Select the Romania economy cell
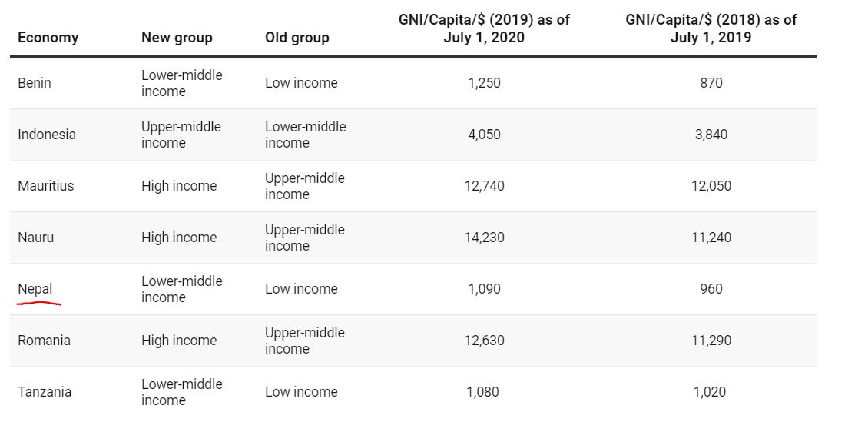 [44, 341]
